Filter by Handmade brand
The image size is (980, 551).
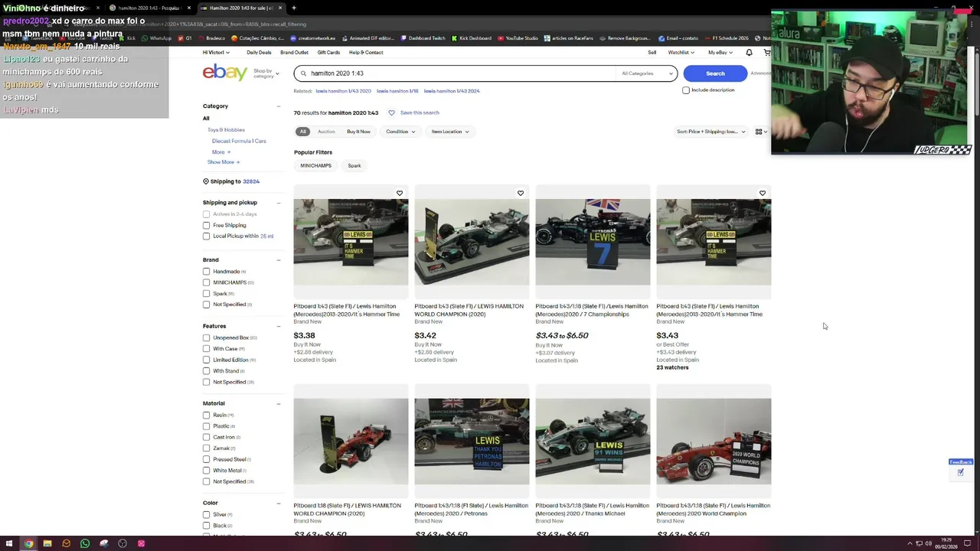pyautogui.click(x=206, y=272)
